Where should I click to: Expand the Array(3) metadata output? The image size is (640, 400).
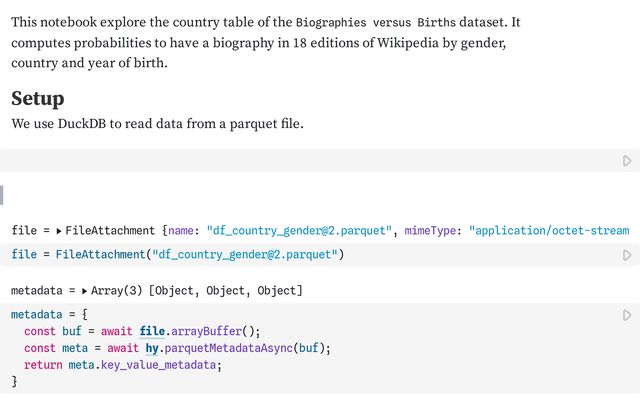(84, 291)
